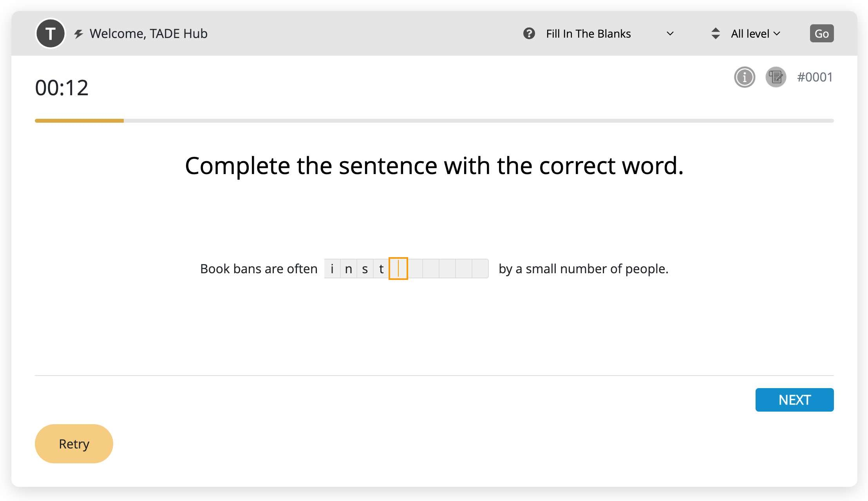This screenshot has height=501, width=868.
Task: Click the first letter box containing i
Action: (x=332, y=269)
